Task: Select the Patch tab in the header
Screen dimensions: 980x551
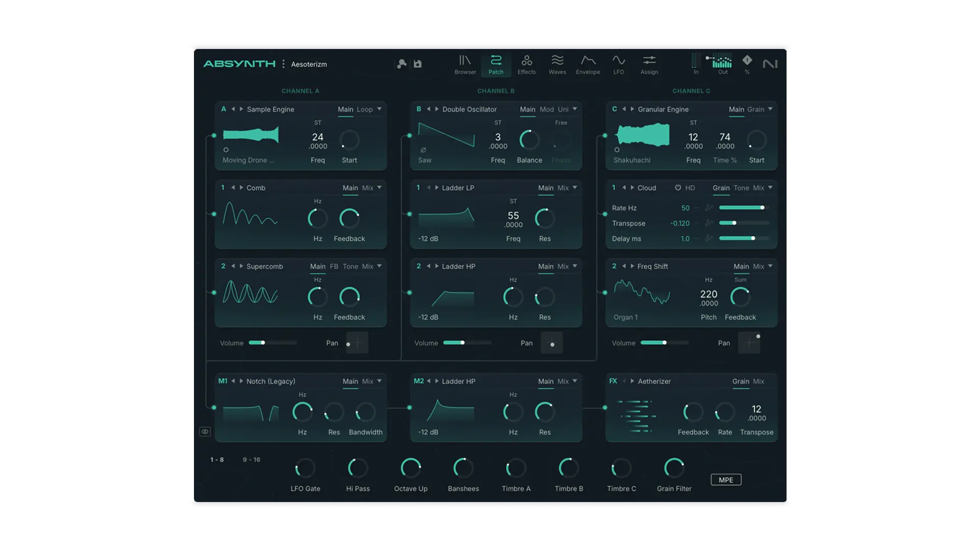Action: tap(496, 64)
